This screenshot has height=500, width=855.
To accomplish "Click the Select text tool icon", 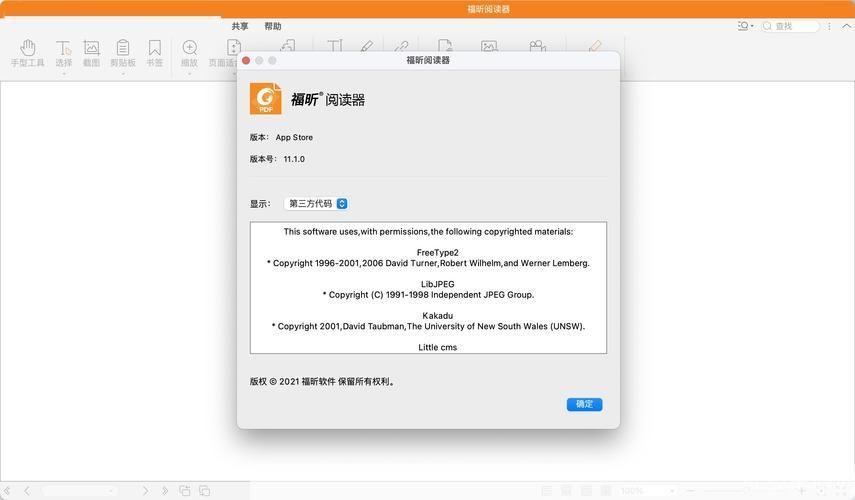I will tap(63, 48).
